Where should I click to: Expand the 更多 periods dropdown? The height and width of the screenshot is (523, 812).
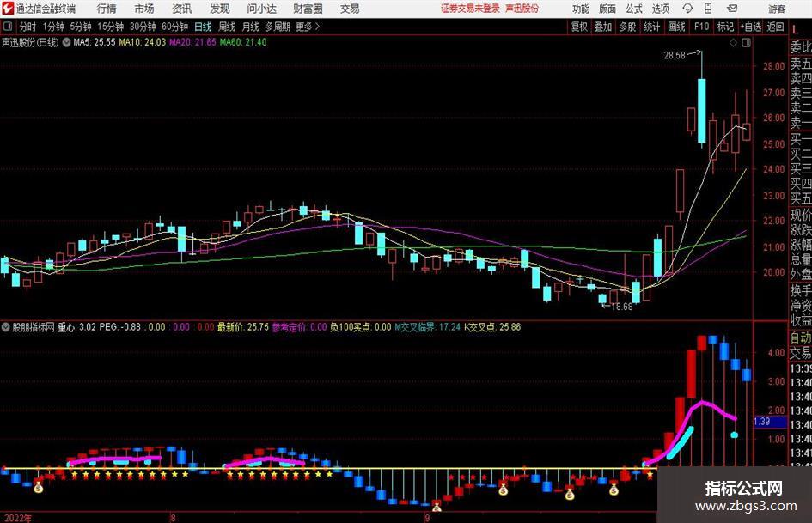coord(308,27)
